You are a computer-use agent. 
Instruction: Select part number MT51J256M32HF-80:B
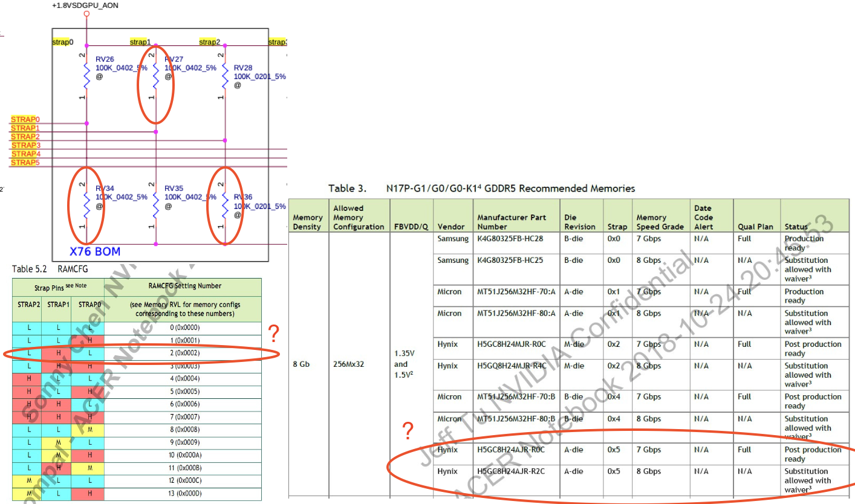point(516,419)
